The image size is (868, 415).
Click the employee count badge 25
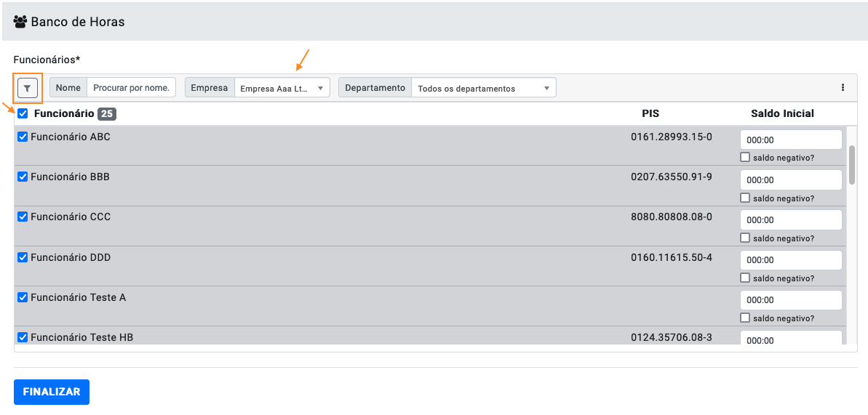tap(107, 114)
